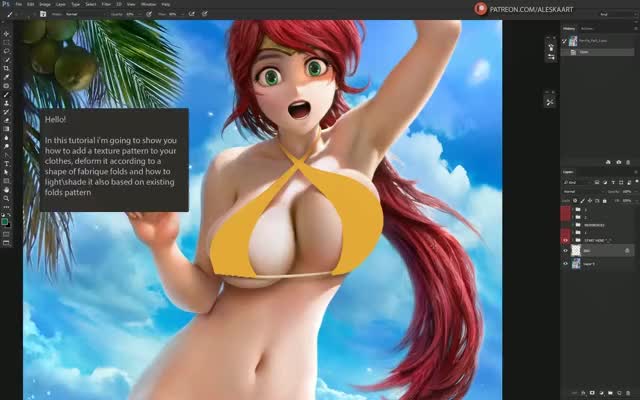Select the Open state in History
The height and width of the screenshot is (400, 640).
tap(599, 52)
